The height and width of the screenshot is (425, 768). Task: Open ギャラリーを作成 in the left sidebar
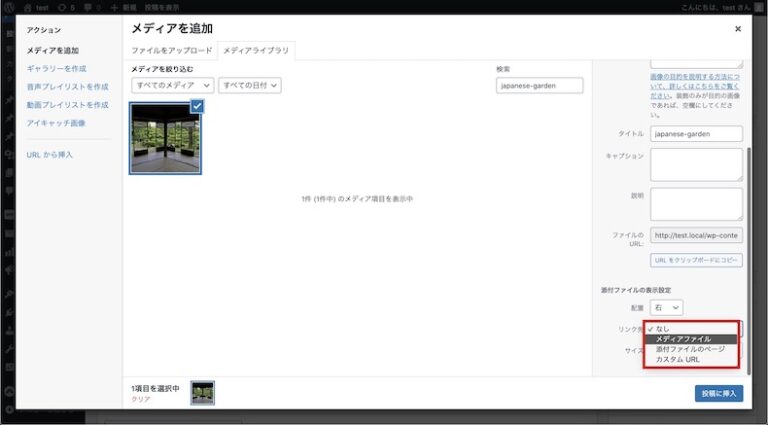pyautogui.click(x=57, y=68)
